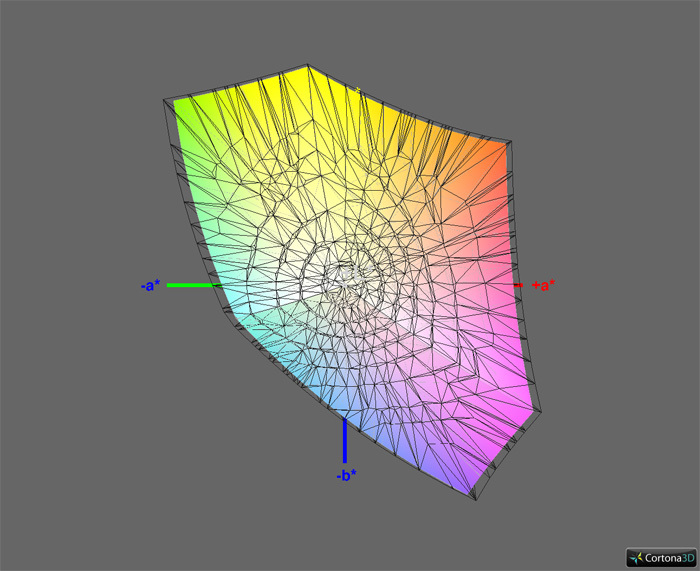Click the Cortona3D logo badge

point(661,557)
